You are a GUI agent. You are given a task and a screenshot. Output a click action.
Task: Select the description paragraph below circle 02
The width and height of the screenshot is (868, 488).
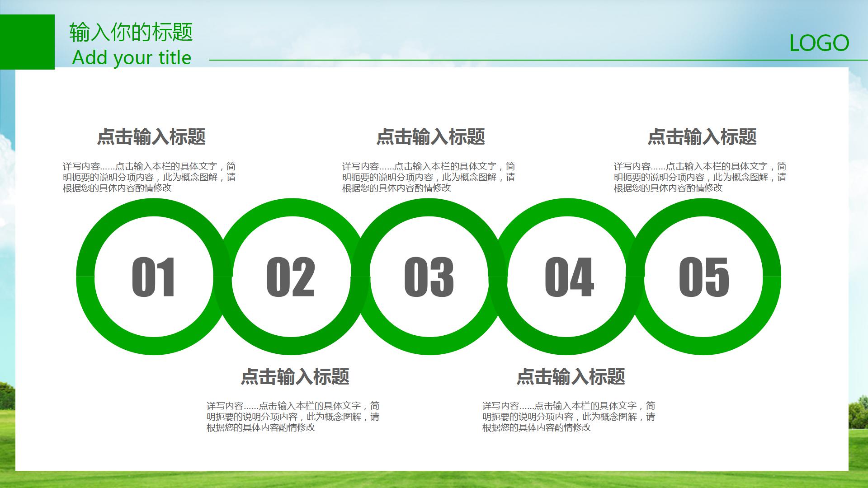click(x=293, y=417)
